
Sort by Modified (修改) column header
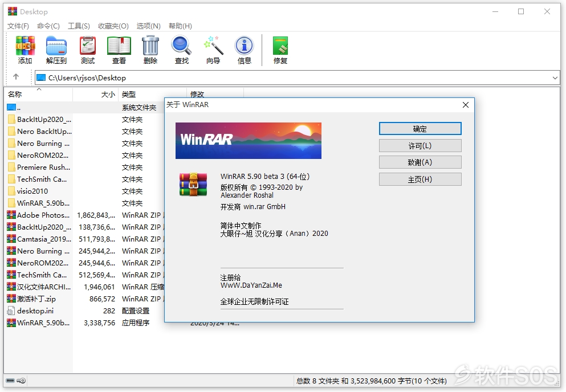point(215,94)
